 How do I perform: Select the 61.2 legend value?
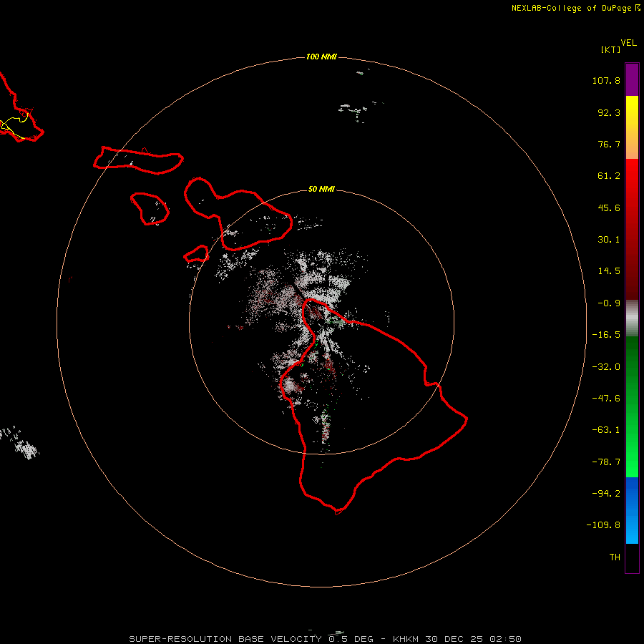(x=609, y=176)
